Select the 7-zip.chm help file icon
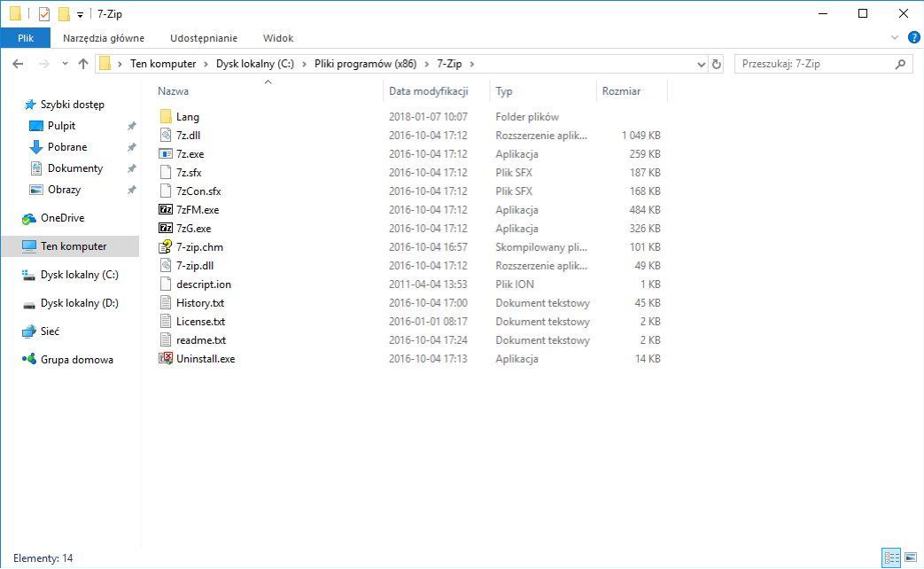 [x=166, y=246]
